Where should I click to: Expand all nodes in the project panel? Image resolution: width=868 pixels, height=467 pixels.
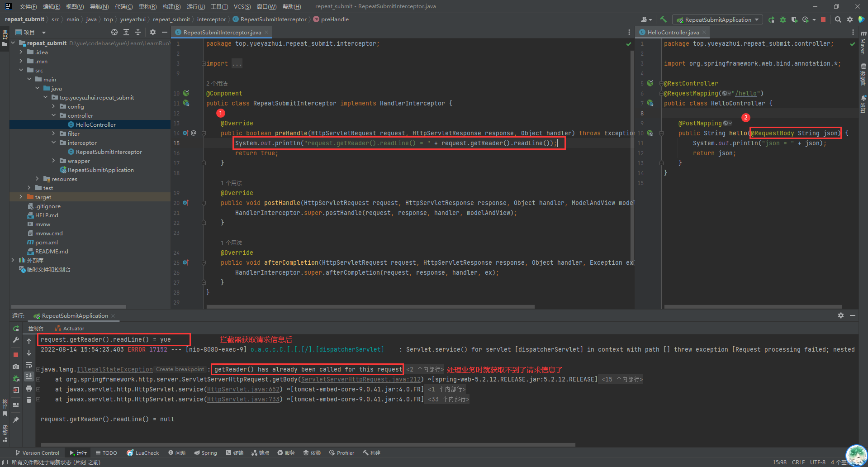[126, 32]
